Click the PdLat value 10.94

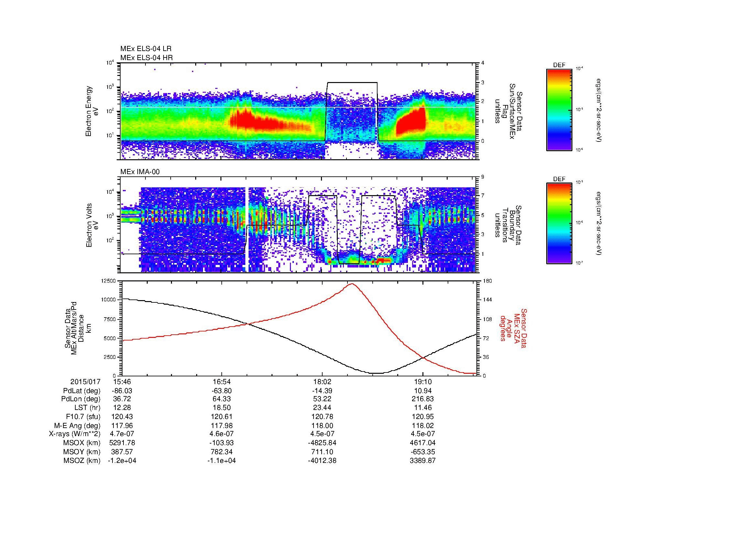tap(423, 391)
